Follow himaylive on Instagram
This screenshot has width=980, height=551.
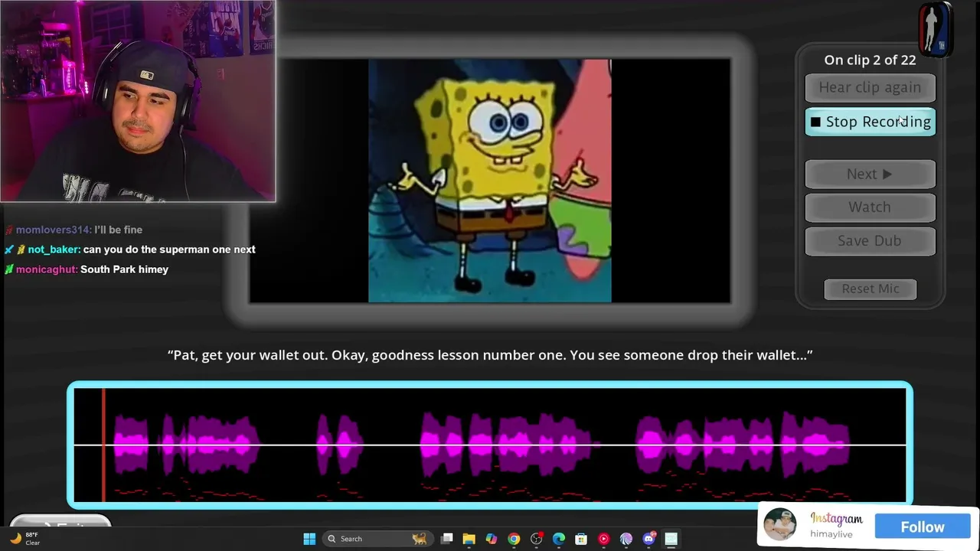coord(923,527)
